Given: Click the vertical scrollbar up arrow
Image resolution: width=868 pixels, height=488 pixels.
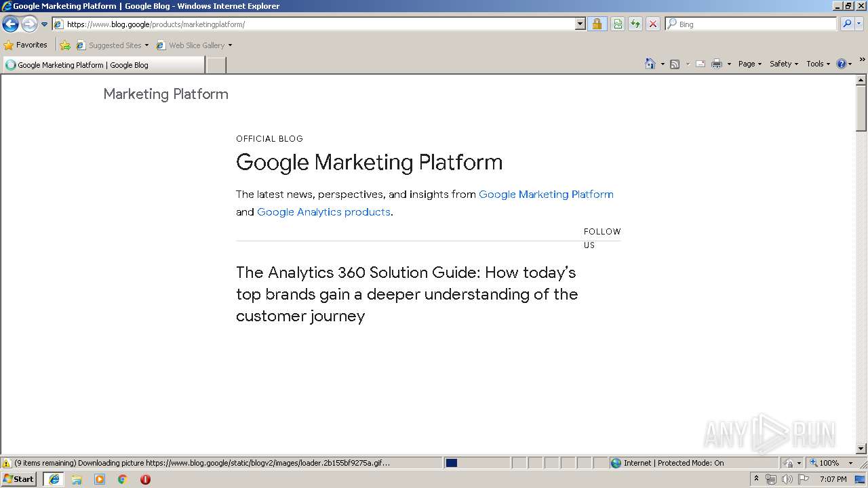Looking at the screenshot, I should coord(861,80).
